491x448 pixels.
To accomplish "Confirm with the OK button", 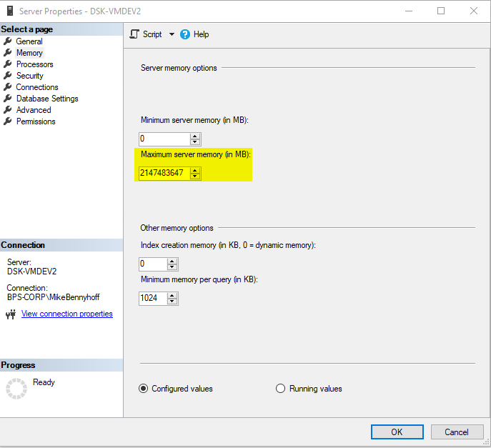I will tap(397, 432).
